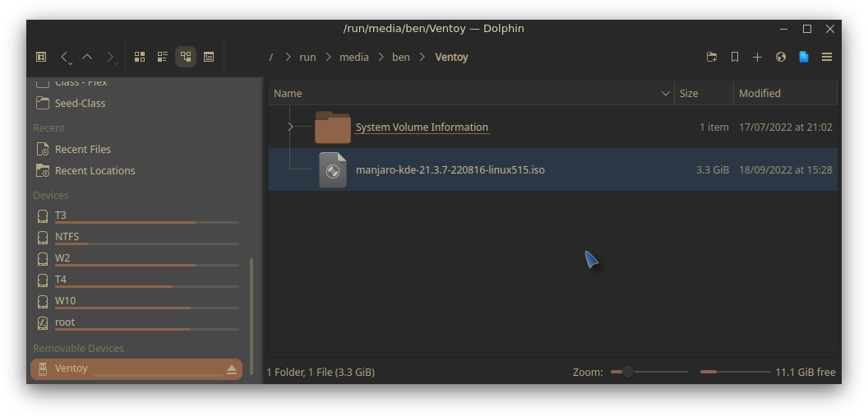Image resolution: width=868 pixels, height=417 pixels.
Task: Click the free space capacity bar
Action: 735,372
